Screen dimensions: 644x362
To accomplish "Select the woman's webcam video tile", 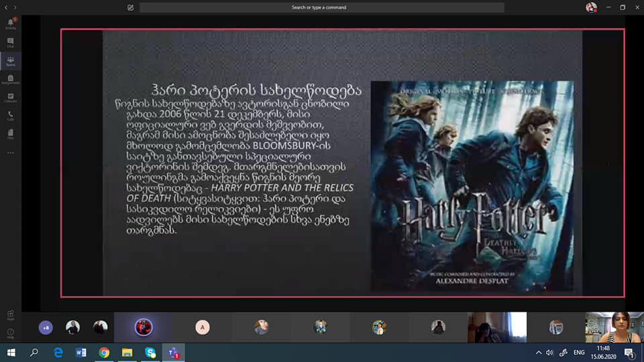I will (614, 327).
